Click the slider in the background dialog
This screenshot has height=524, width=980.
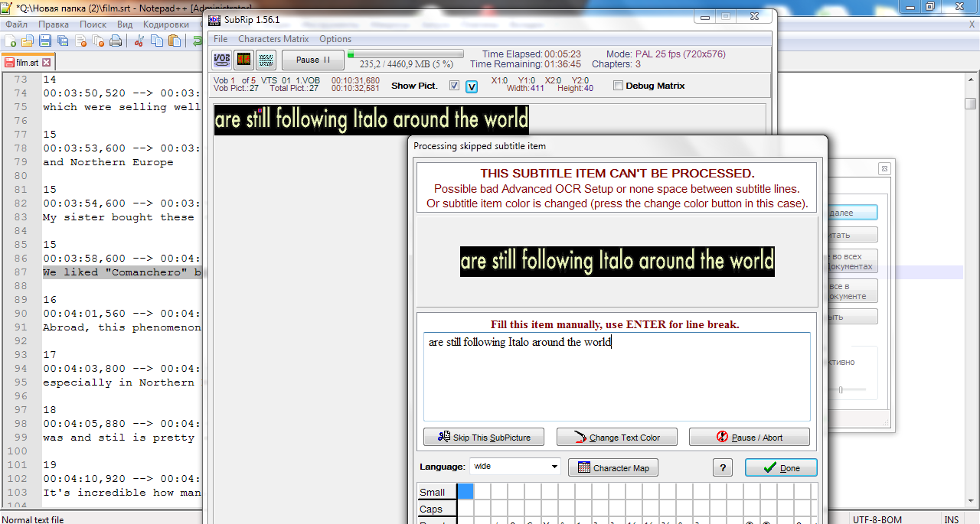pos(841,390)
